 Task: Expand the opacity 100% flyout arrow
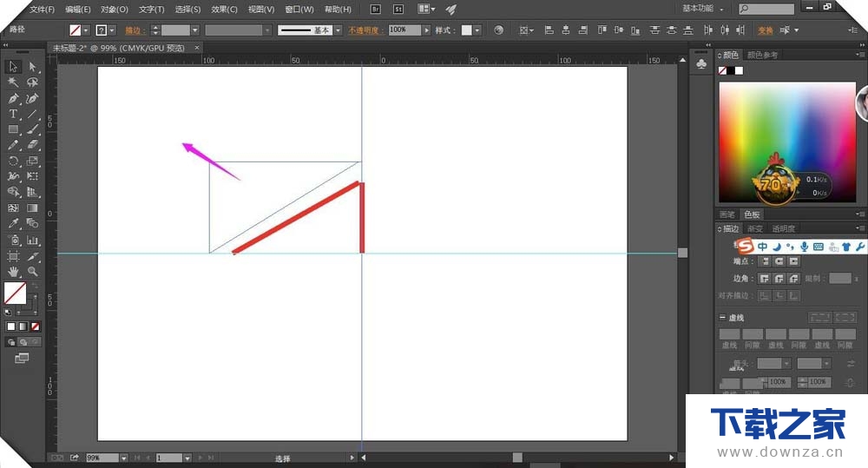click(426, 30)
